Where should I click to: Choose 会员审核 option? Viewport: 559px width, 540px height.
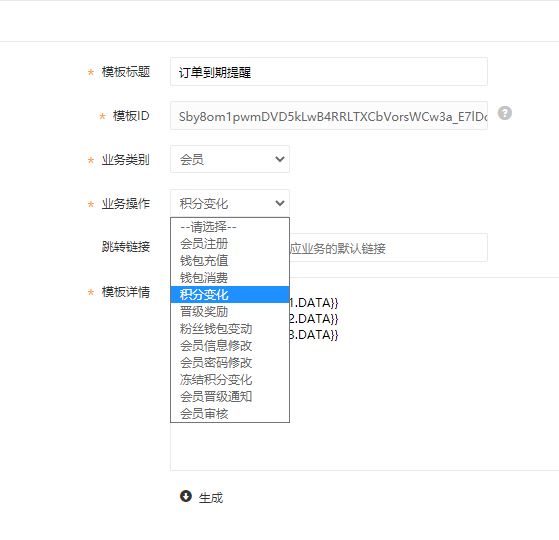[x=230, y=414]
